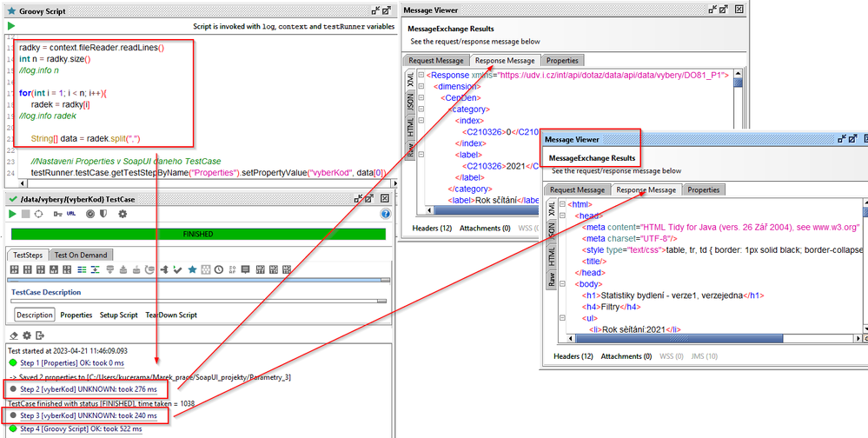Click the green FINISHED progress bar

pyautogui.click(x=197, y=234)
